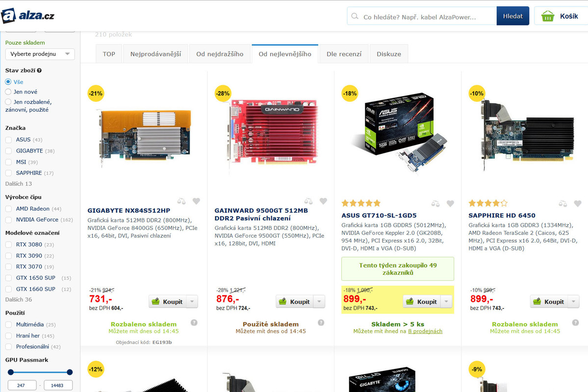Open help icon next to Stav zboží

coord(39,71)
